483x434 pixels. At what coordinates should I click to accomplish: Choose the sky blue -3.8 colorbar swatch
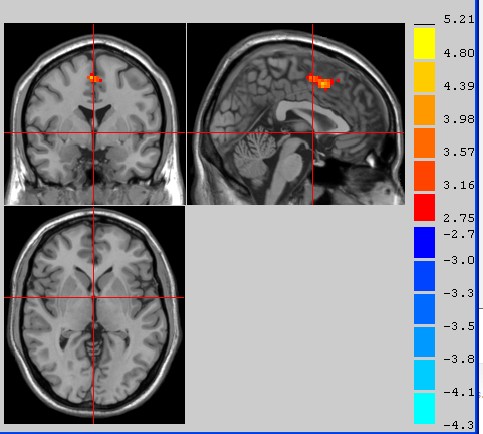click(x=424, y=375)
